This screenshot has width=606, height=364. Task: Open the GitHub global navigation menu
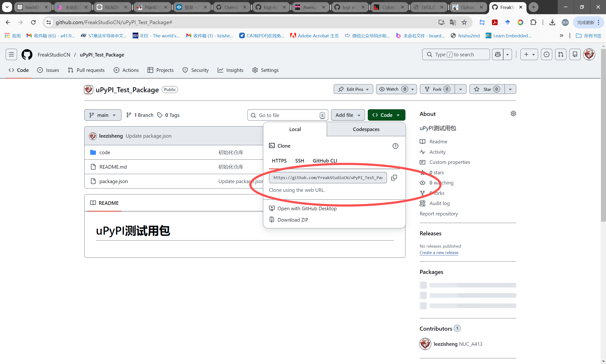point(11,54)
